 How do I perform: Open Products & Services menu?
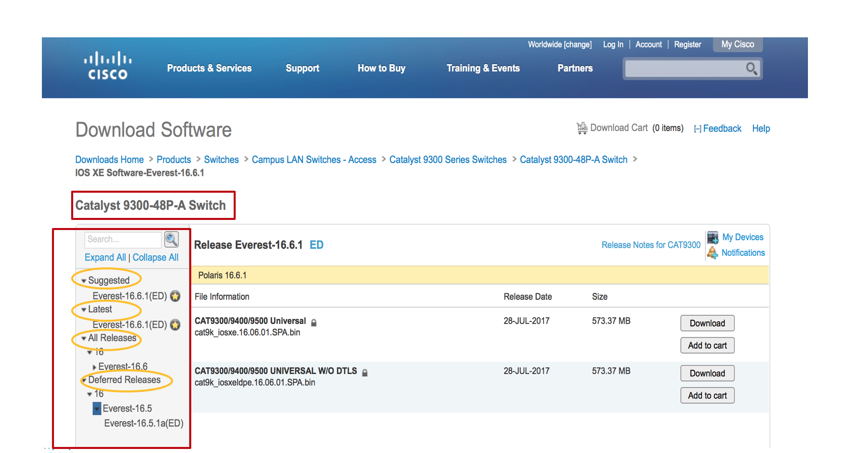[209, 68]
